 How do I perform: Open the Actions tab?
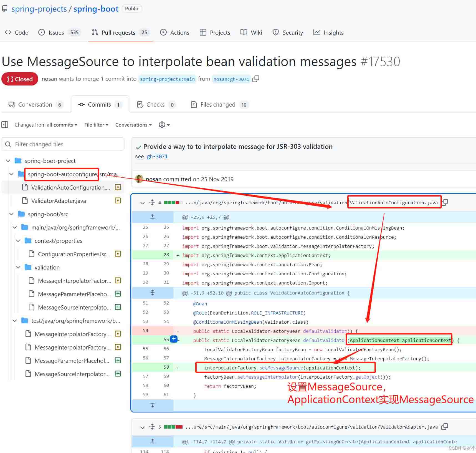point(175,32)
